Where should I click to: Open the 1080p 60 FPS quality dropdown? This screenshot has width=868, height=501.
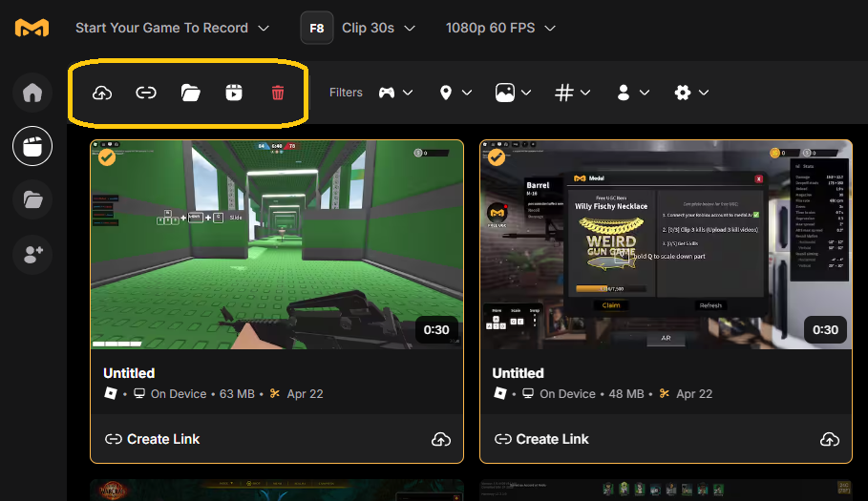(x=500, y=28)
